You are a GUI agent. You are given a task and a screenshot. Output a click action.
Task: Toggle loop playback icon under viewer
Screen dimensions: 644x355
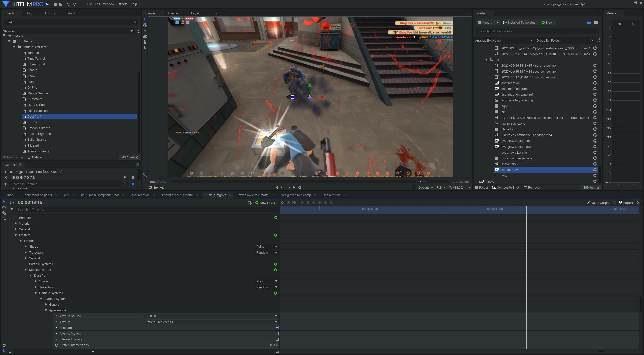(150, 187)
